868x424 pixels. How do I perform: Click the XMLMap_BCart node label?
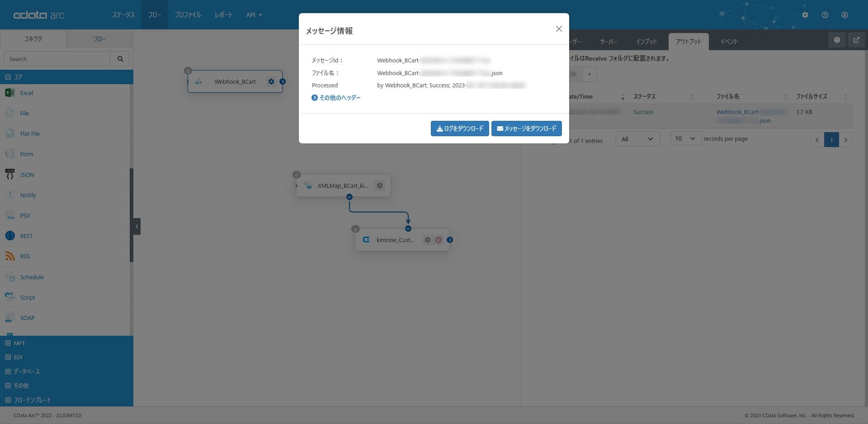pos(343,186)
